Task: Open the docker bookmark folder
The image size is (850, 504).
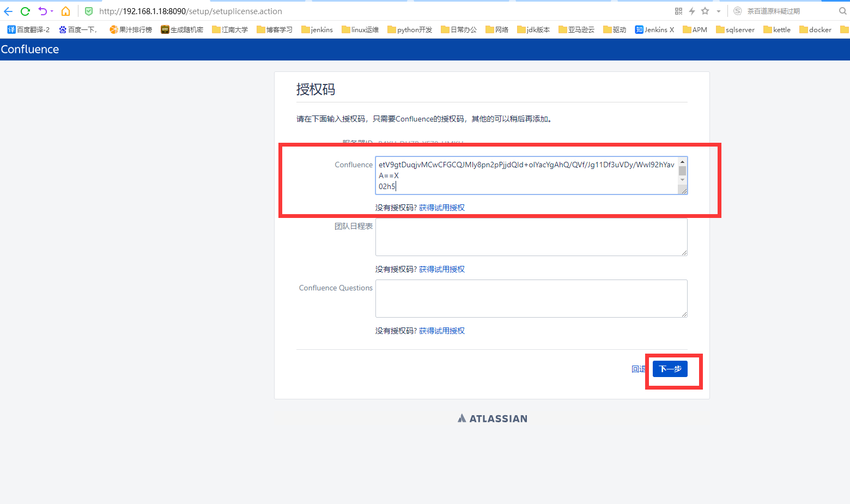Action: tap(816, 29)
